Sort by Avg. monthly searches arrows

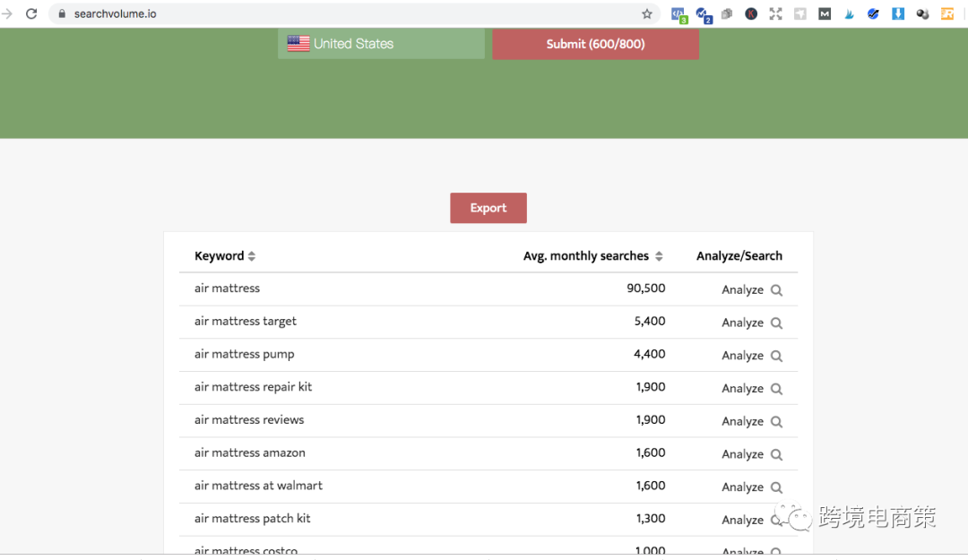coord(659,256)
